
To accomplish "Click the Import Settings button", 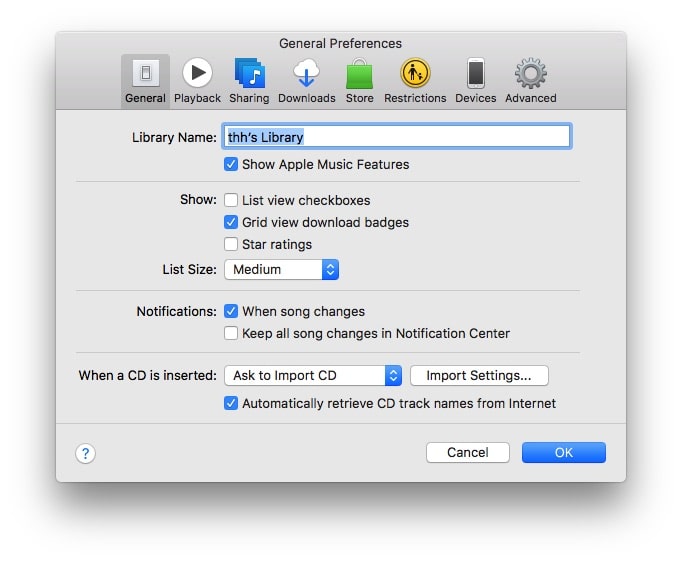I will (x=479, y=376).
